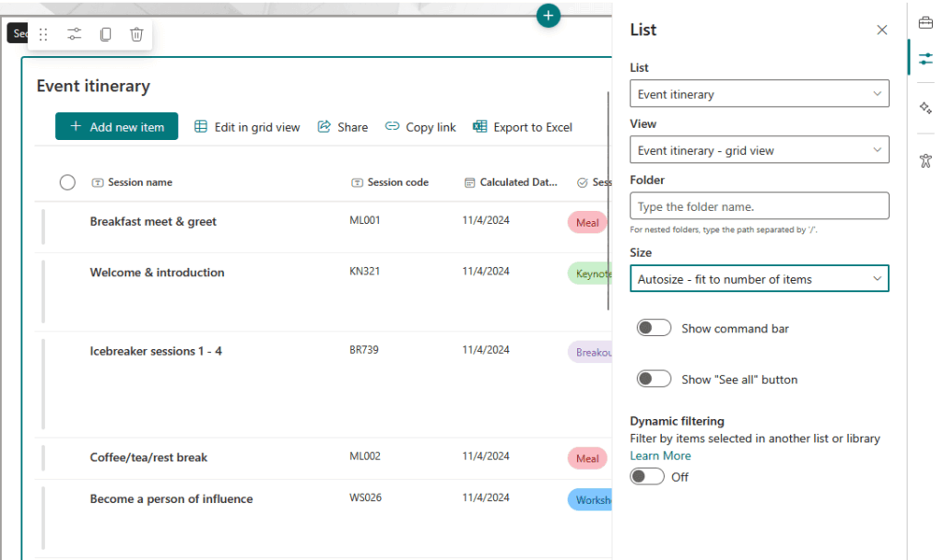Click the move web part drag handle icon
Viewport: 944px width, 560px height.
pos(43,34)
